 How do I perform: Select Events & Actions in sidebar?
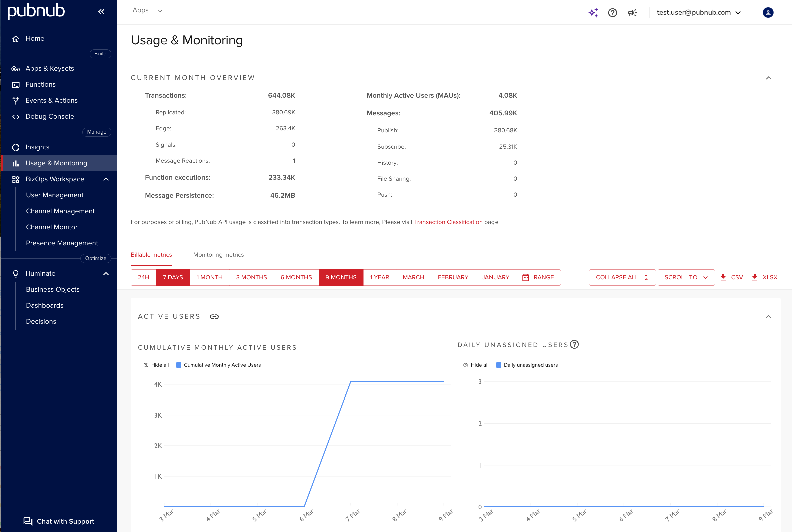51,100
